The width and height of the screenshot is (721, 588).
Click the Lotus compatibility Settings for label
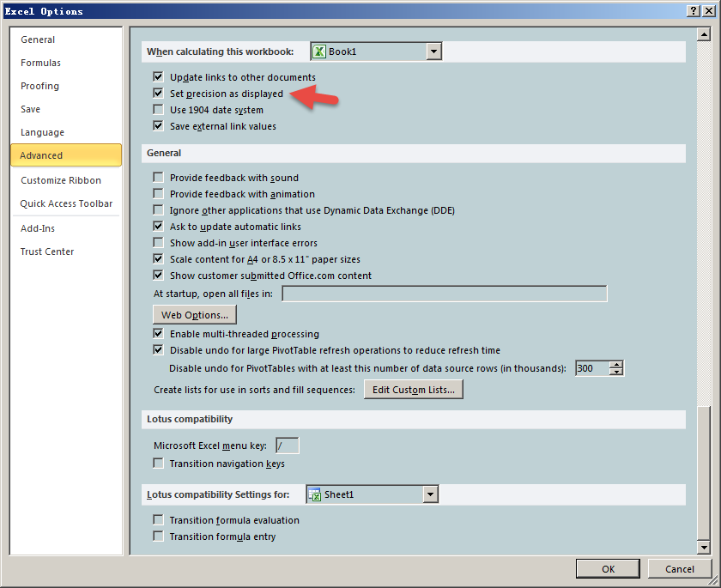(x=218, y=494)
